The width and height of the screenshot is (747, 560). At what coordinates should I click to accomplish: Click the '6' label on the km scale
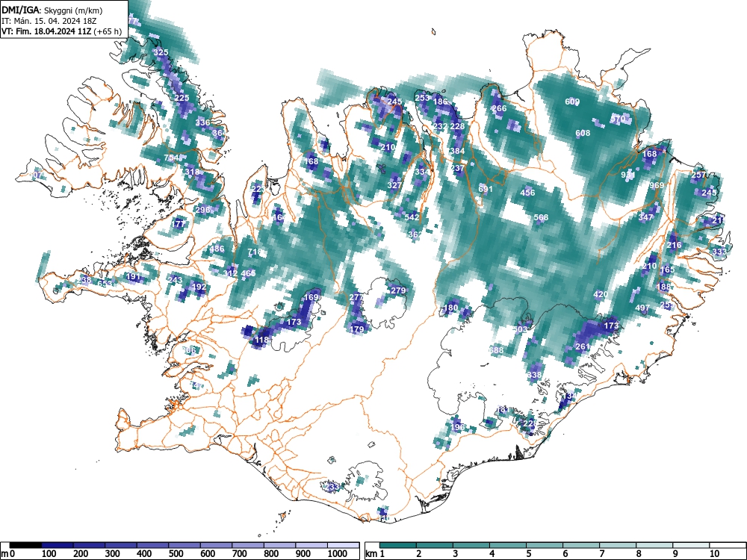(x=565, y=553)
